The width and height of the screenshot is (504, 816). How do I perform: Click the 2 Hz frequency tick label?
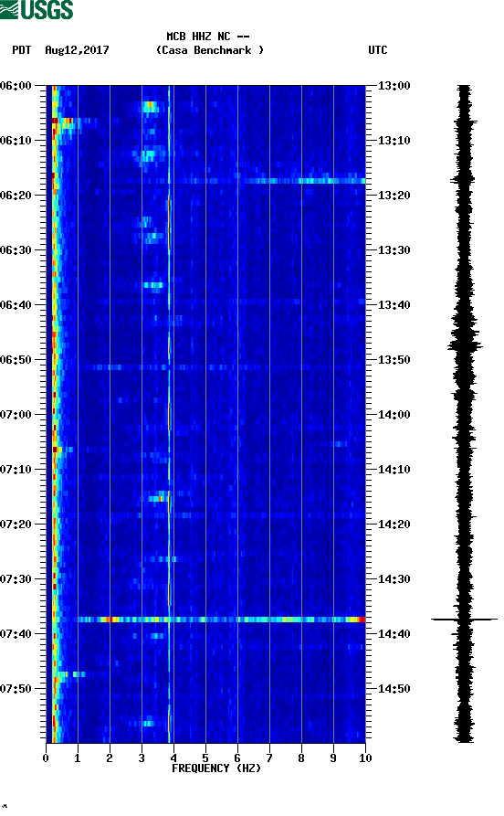[x=110, y=758]
